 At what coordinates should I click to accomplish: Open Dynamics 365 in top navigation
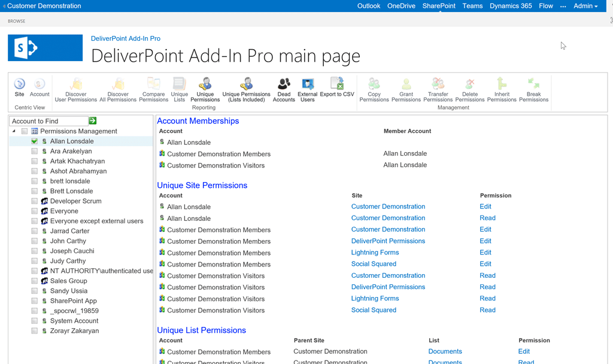(x=511, y=6)
